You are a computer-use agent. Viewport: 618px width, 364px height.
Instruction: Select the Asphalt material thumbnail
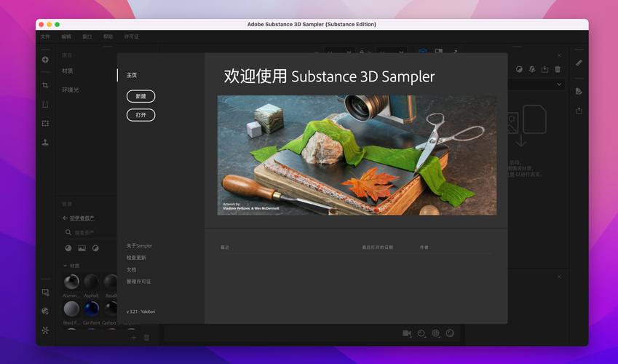coord(91,282)
